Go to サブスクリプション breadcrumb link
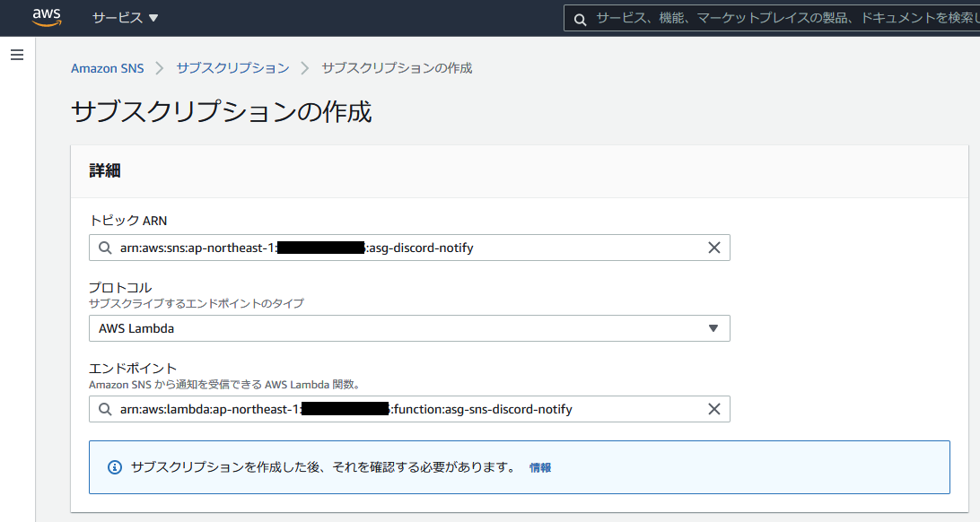Viewport: 980px width, 522px height. click(232, 68)
